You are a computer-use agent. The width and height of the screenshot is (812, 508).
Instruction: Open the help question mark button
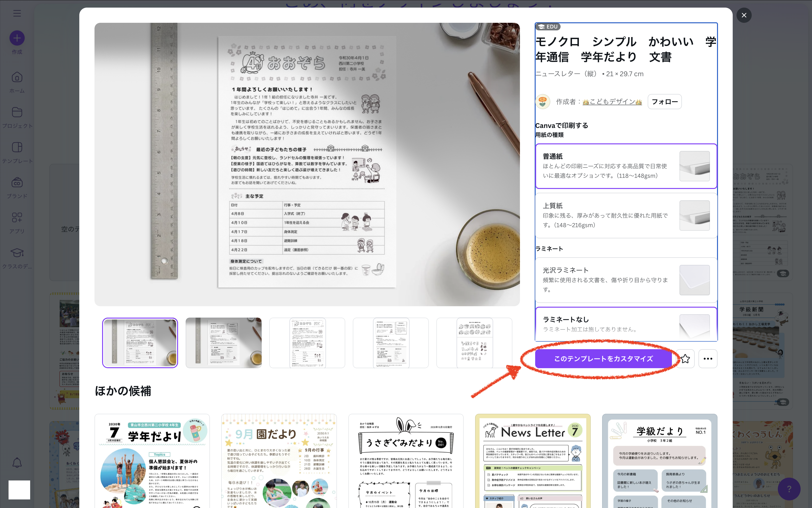[789, 489]
